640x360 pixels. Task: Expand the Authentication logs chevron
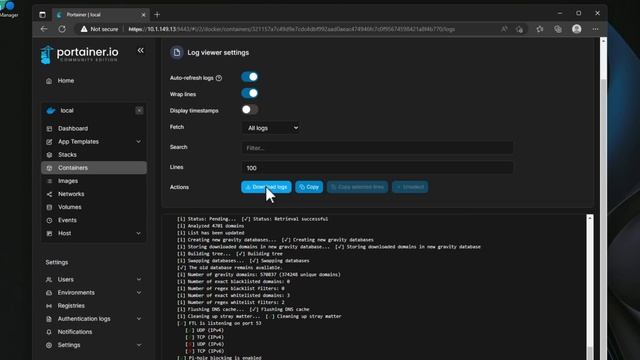pyautogui.click(x=139, y=319)
